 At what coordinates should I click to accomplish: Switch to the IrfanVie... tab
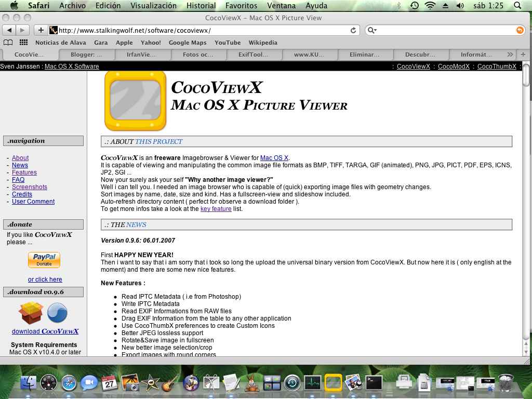point(141,54)
